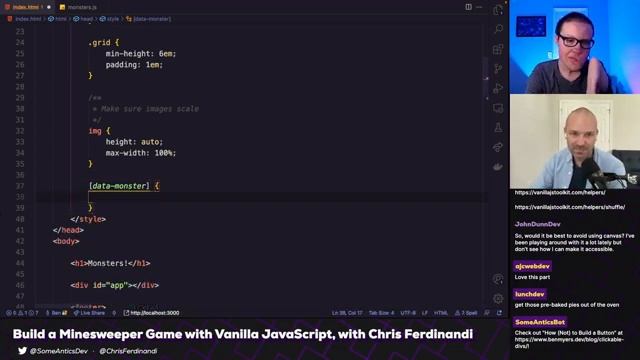Image resolution: width=640 pixels, height=360 pixels.
Task: Open the Accounts icon in activity bar
Action: coord(498,279)
